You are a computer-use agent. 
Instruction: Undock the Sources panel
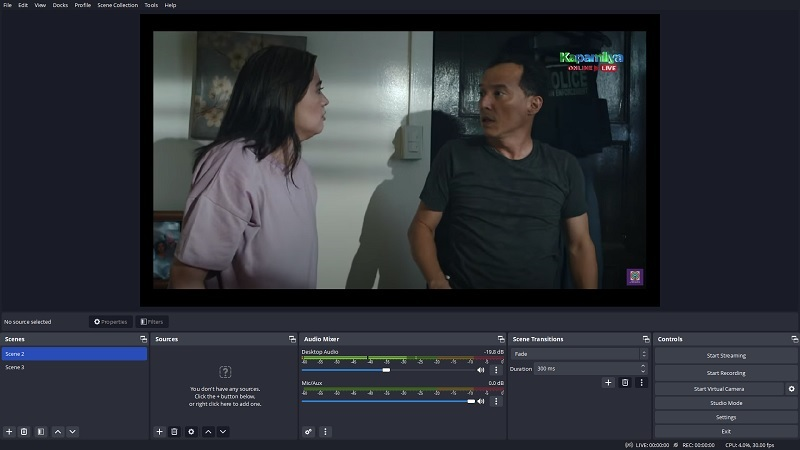(x=292, y=339)
